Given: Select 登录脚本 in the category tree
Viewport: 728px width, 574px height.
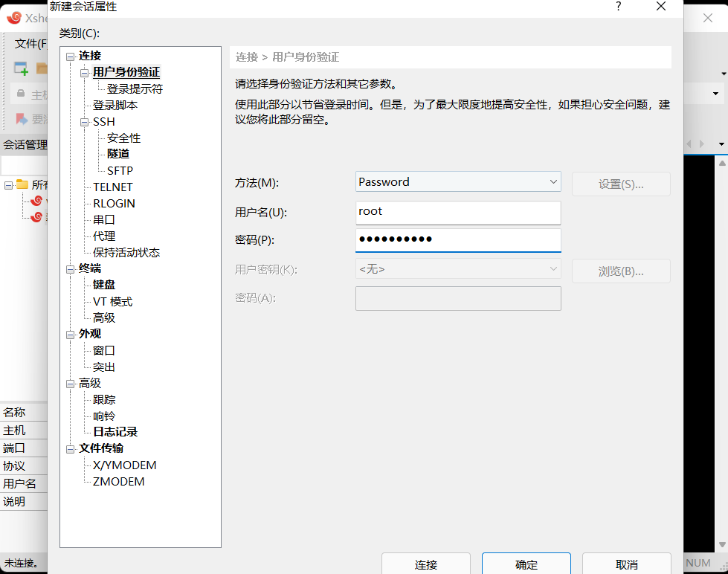Looking at the screenshot, I should coord(115,106).
